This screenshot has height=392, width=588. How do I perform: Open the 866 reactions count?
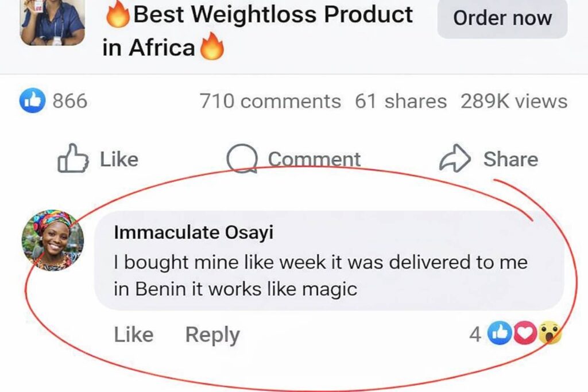pyautogui.click(x=70, y=102)
